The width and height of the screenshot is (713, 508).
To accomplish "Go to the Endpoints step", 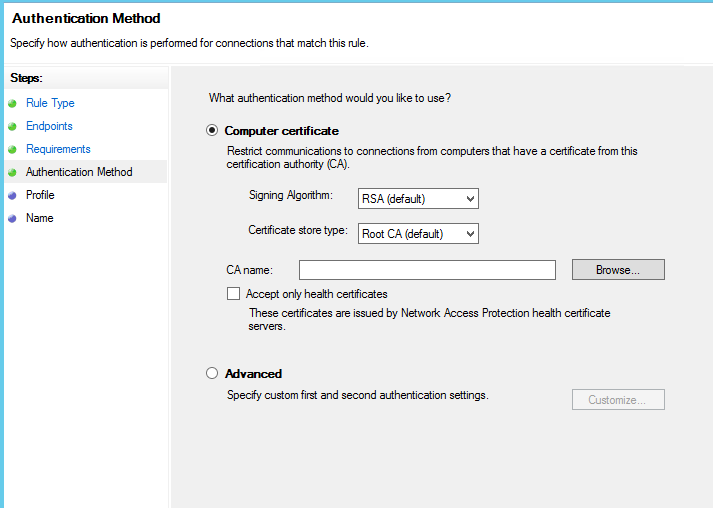I will pos(49,126).
